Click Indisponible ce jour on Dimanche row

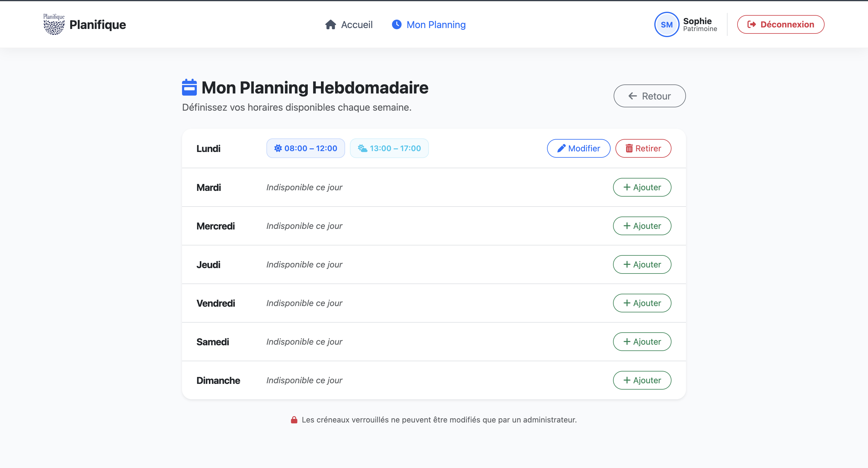pyautogui.click(x=304, y=380)
